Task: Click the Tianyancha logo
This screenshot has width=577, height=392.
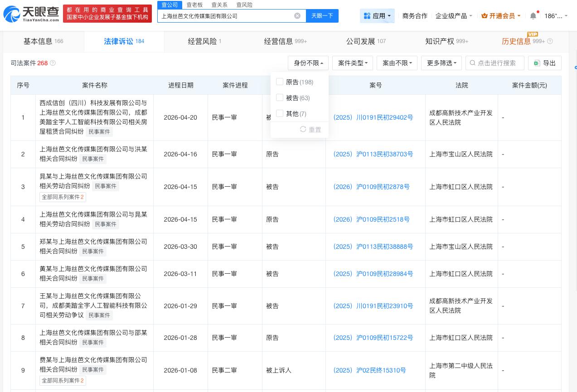Action: pos(29,14)
